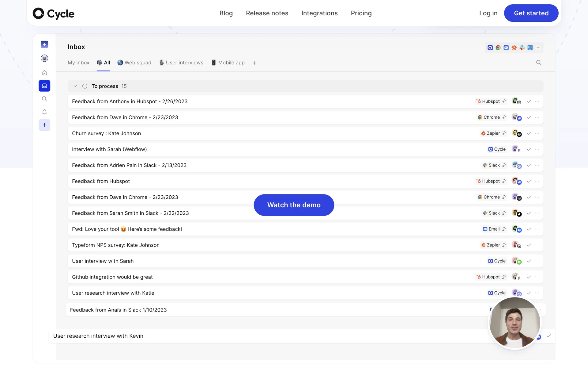Open more options for Feedback from Hubspot row
The image size is (588, 368).
click(x=537, y=181)
